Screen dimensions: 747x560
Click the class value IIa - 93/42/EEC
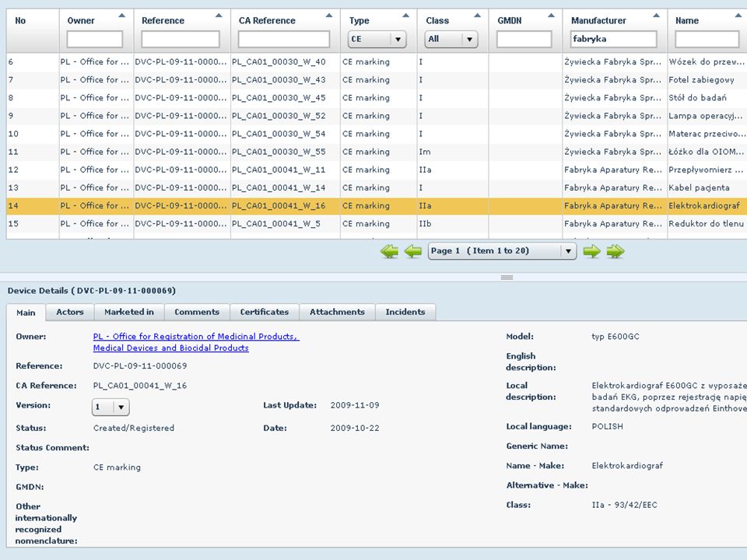pos(625,505)
